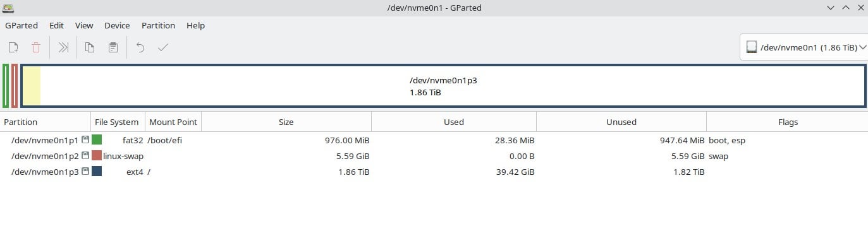This screenshot has height=231, width=868.
Task: Click the Undo last operation icon
Action: point(140,47)
